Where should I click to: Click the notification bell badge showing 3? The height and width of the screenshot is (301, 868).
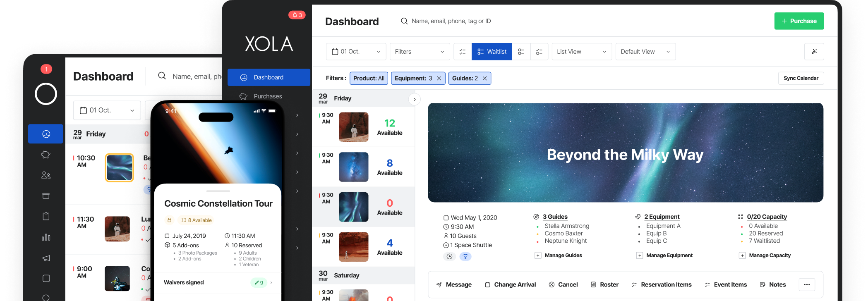(297, 15)
